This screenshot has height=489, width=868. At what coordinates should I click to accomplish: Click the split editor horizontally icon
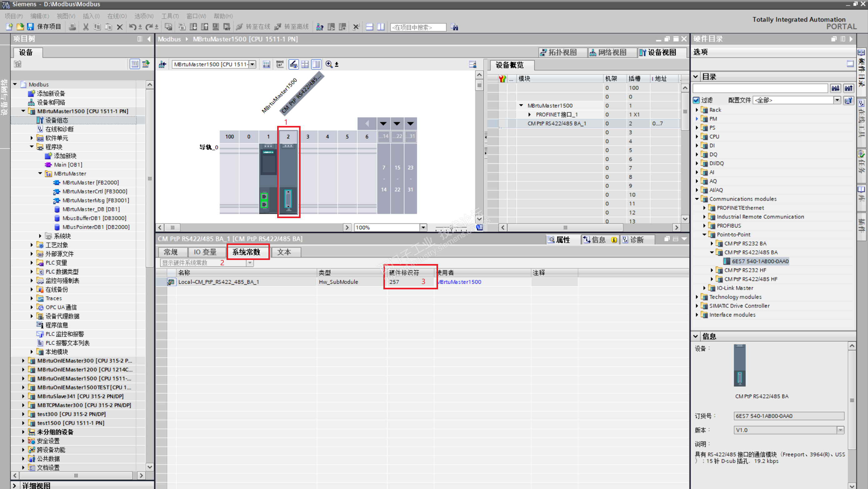[x=369, y=27]
